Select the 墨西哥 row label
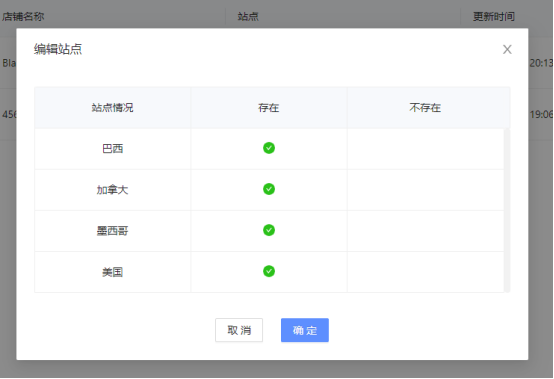 coord(112,231)
